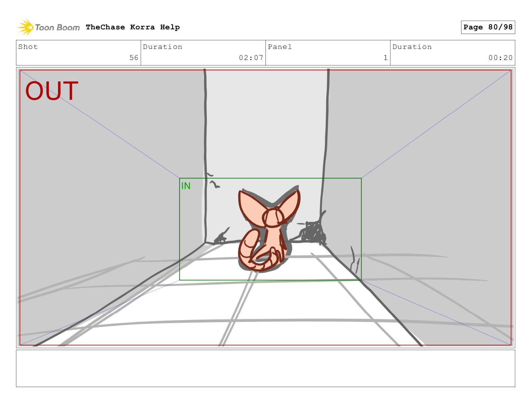532x411 pixels.
Task: Click the red 'OUT' camera frame label
Action: click(x=52, y=91)
